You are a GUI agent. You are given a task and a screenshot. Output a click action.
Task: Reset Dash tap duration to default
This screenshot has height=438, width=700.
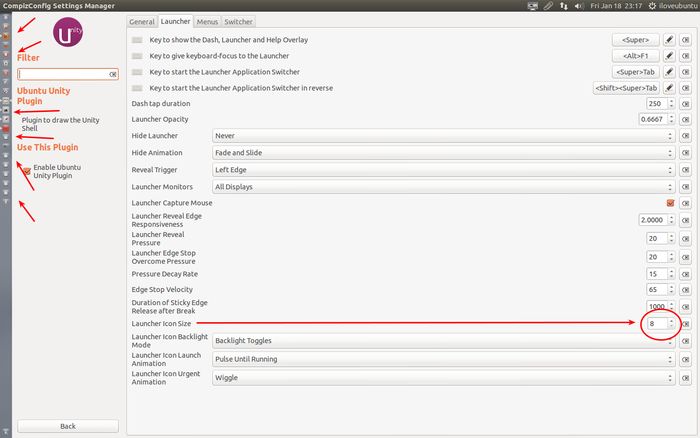pyautogui.click(x=685, y=104)
